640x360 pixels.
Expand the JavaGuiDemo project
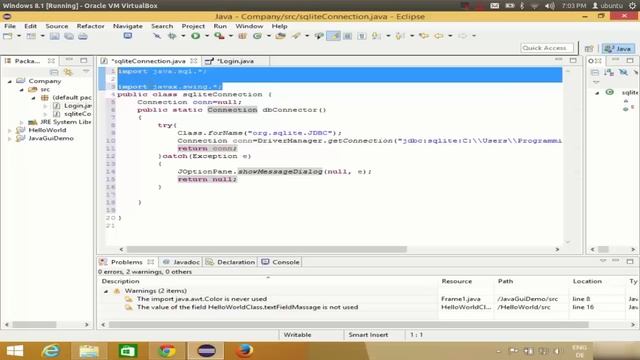(10, 138)
